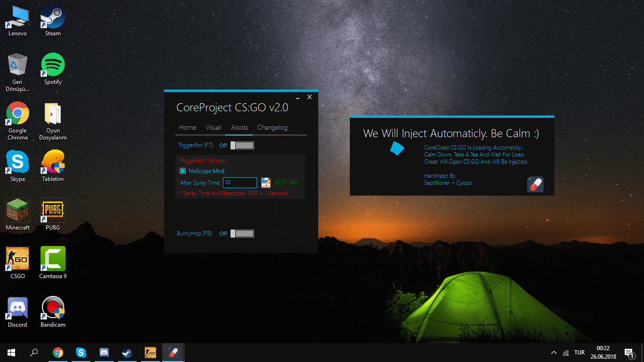Open the Google Chrome desktop shortcut
The height and width of the screenshot is (362, 644).
[17, 121]
